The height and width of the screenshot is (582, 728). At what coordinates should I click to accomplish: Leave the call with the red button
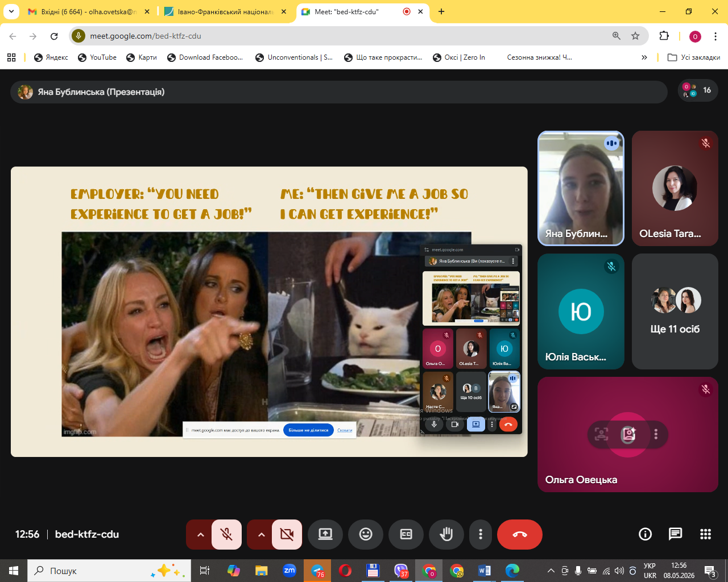point(520,534)
